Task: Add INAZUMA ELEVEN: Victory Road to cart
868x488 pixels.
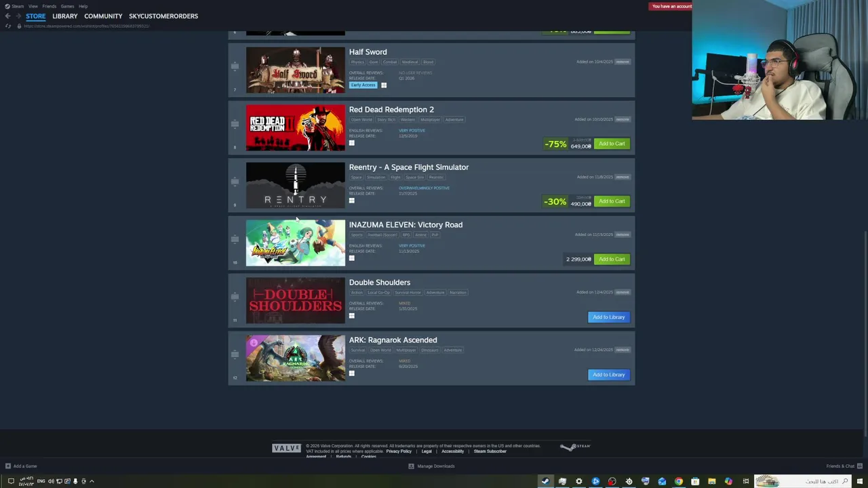Action: point(612,259)
